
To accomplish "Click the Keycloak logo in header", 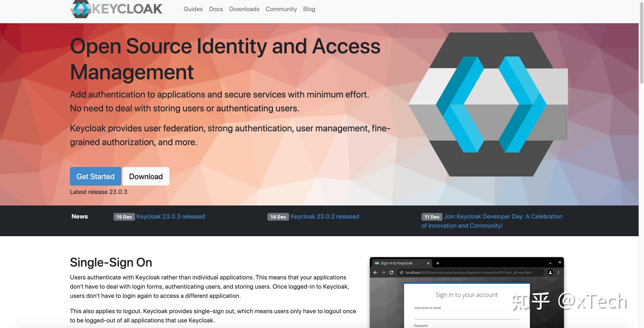I will point(116,9).
